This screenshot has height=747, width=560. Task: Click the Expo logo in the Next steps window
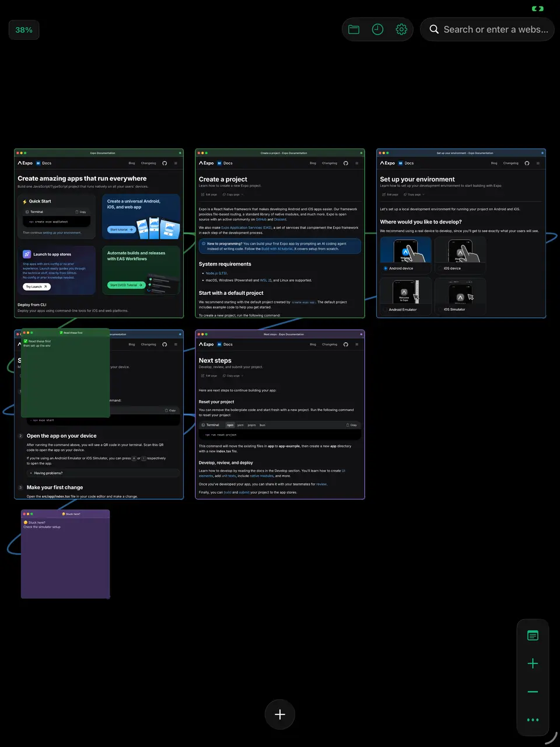[206, 344]
